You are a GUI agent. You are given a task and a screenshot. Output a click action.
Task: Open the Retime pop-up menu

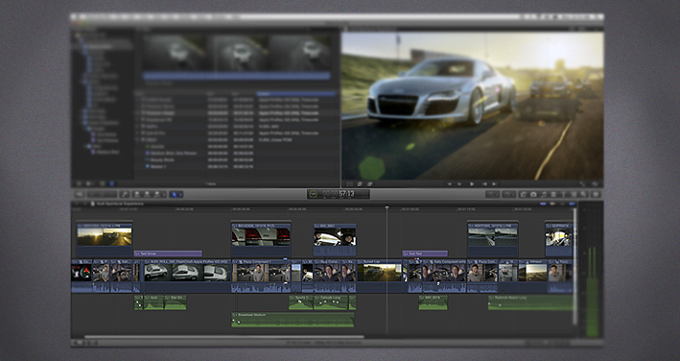click(509, 194)
